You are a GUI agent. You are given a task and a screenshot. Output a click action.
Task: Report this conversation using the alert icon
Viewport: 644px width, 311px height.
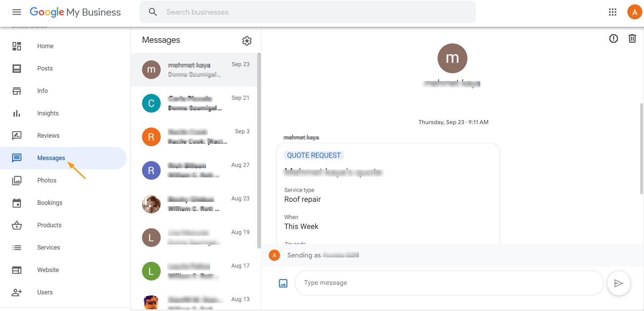tap(613, 38)
